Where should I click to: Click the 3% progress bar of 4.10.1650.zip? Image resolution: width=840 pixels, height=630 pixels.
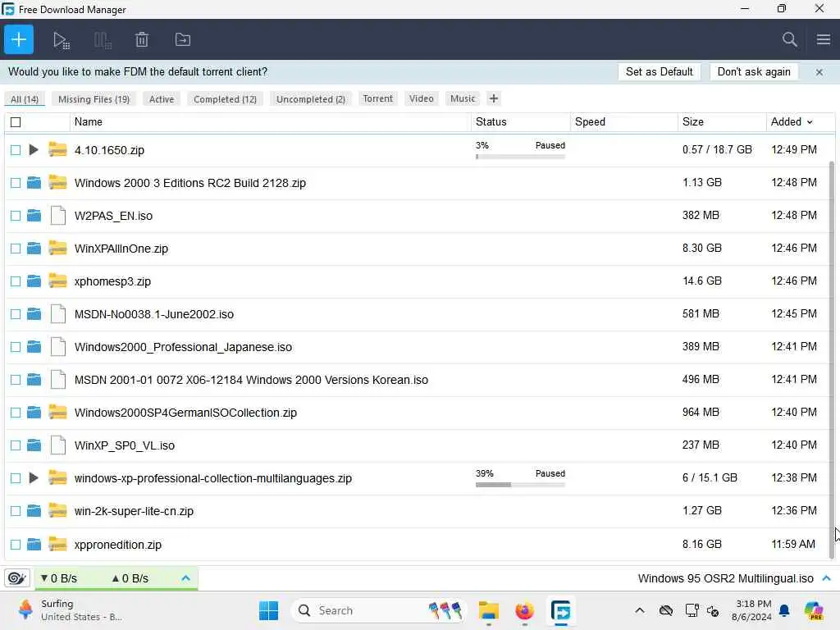click(x=520, y=157)
